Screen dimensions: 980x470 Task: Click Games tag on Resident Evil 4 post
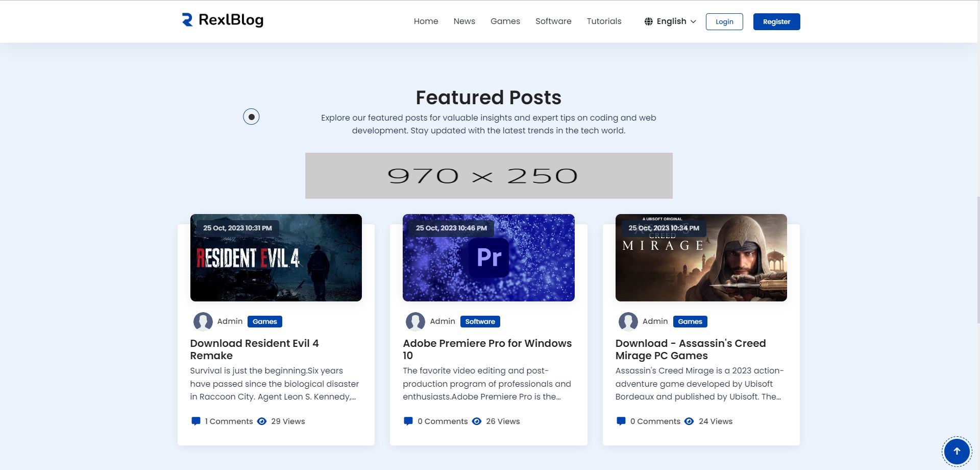(265, 321)
